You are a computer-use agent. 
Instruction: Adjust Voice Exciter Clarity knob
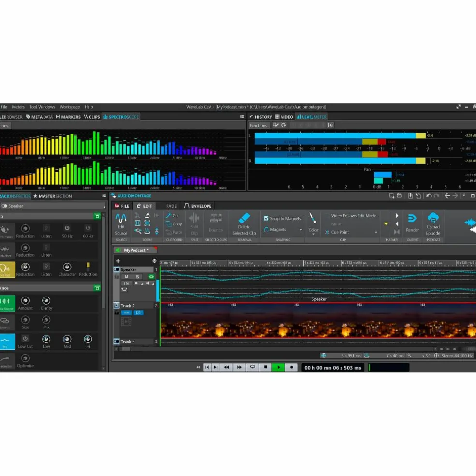point(46,300)
